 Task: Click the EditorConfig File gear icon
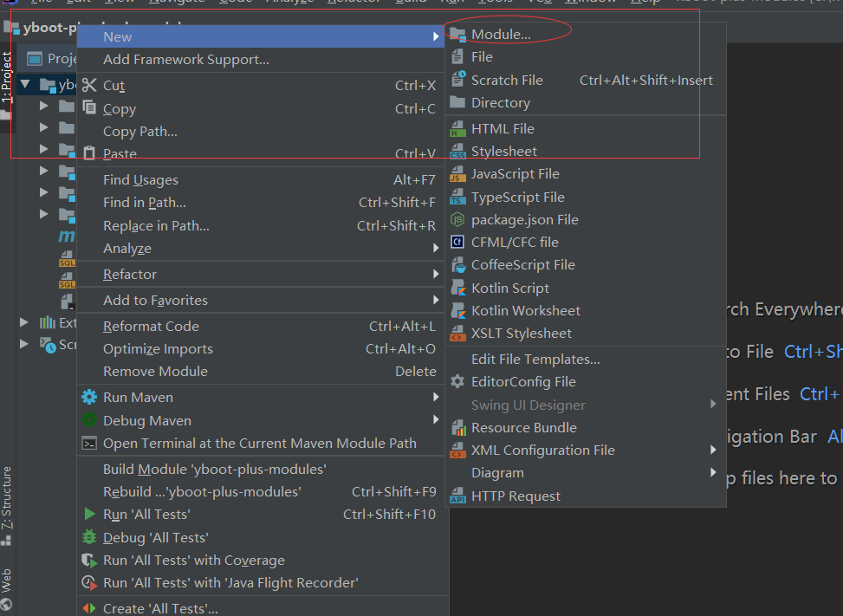(457, 381)
